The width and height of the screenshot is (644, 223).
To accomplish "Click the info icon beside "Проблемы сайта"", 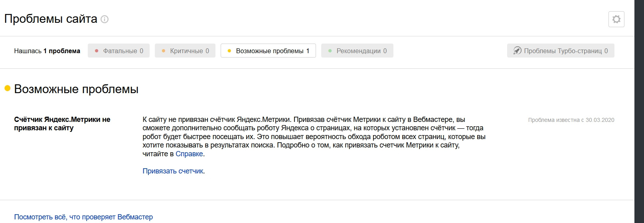I will click(x=105, y=19).
